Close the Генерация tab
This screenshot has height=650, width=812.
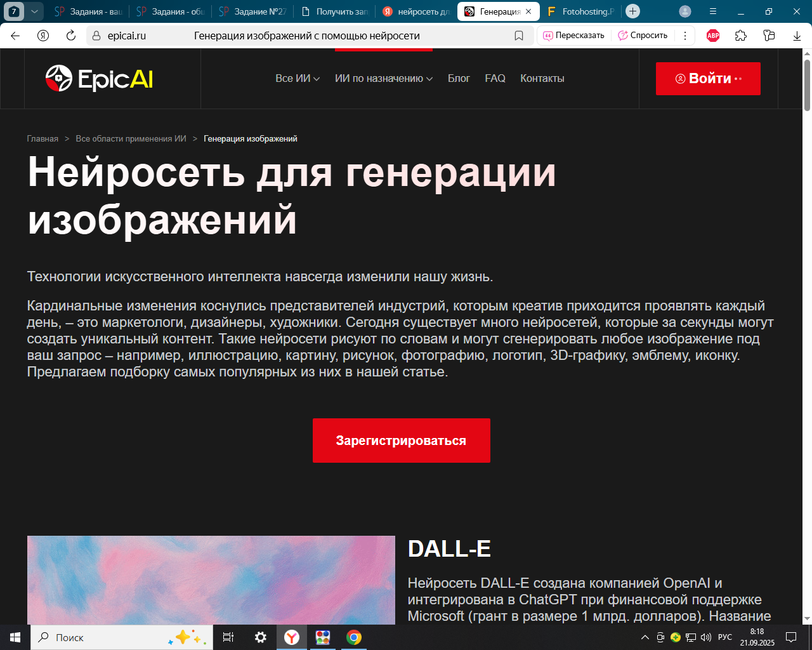pyautogui.click(x=528, y=11)
